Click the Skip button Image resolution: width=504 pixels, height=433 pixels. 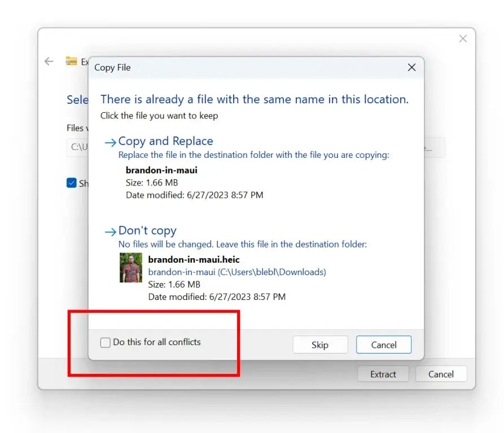point(320,344)
